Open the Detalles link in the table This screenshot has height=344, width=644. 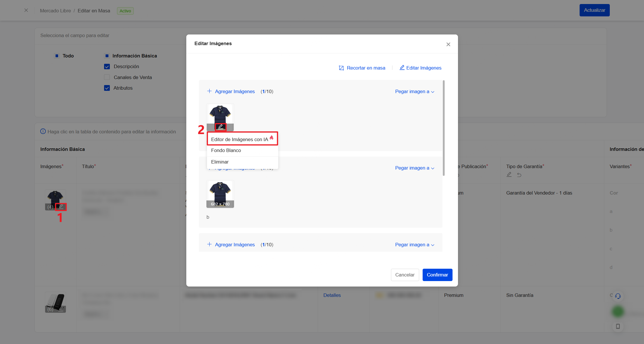[x=332, y=295]
